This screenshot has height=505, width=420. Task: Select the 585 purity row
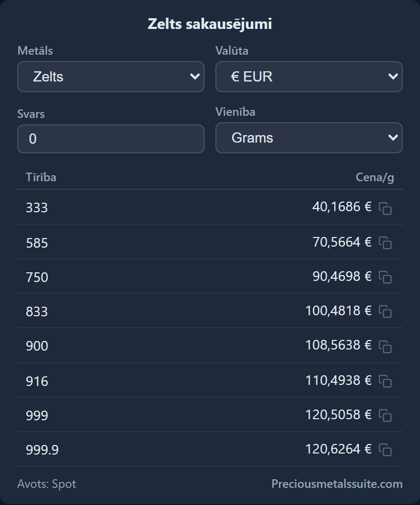pyautogui.click(x=210, y=242)
